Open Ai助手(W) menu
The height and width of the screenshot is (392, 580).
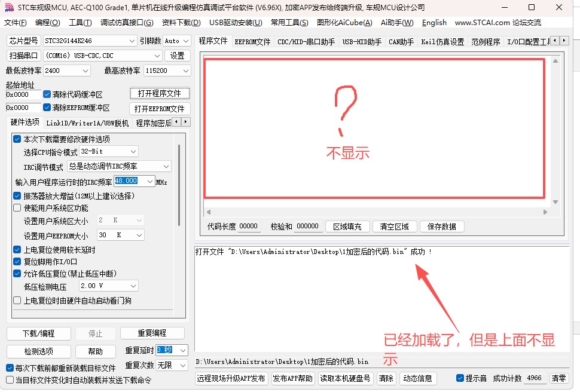coord(397,23)
